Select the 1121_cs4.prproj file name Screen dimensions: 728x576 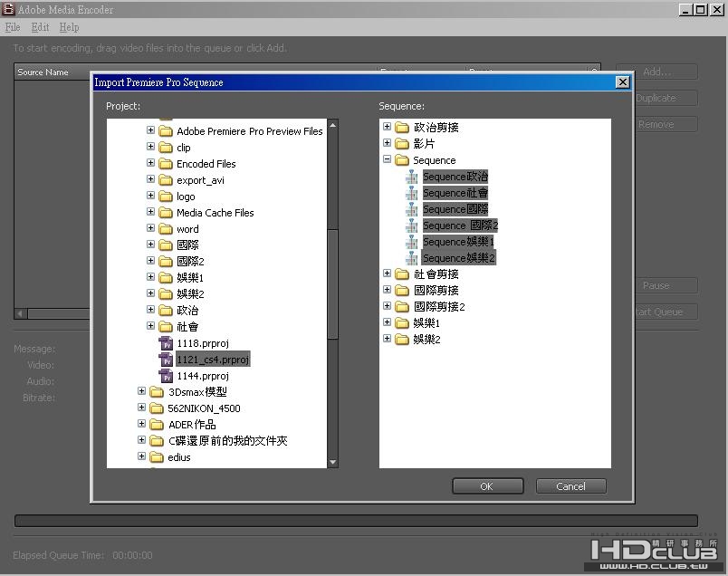(213, 360)
